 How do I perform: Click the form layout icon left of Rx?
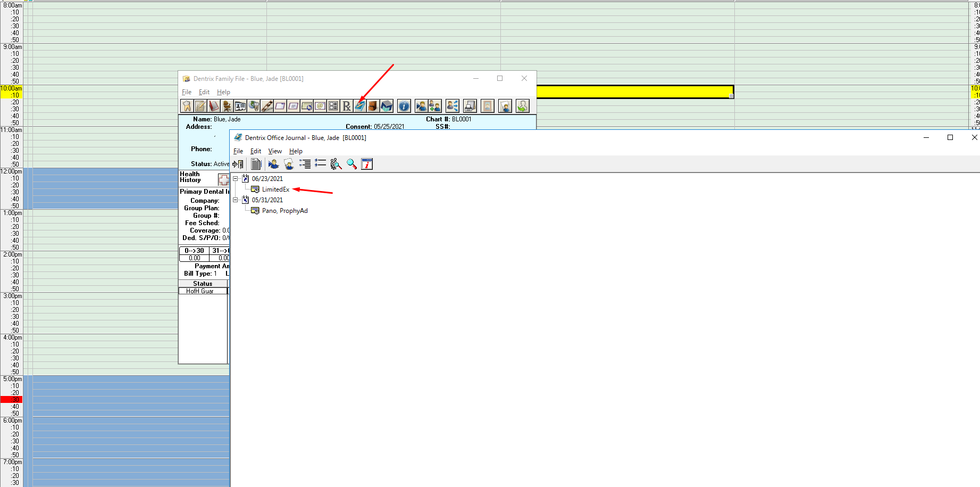[x=333, y=106]
